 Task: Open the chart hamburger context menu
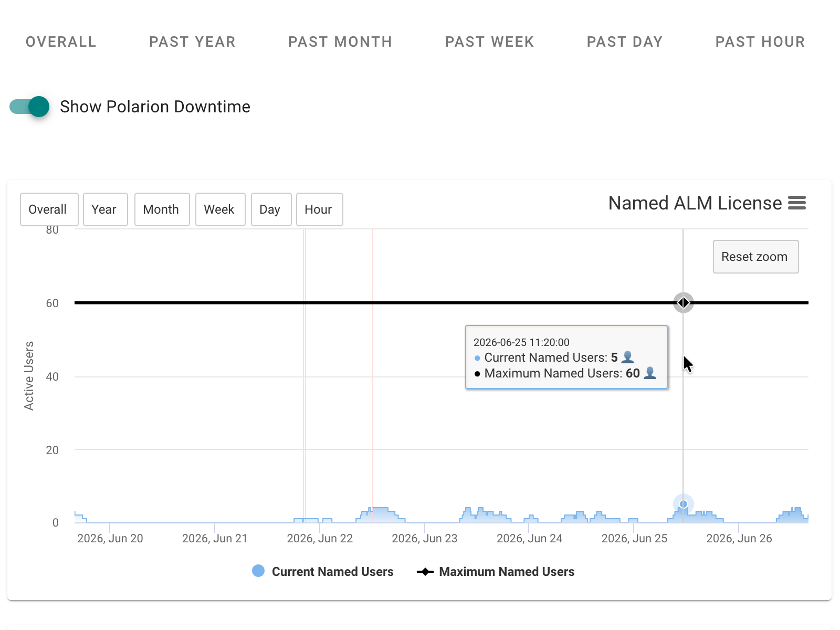click(797, 203)
